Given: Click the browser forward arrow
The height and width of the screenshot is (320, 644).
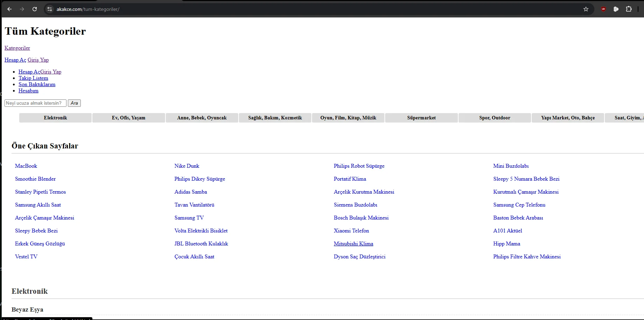Looking at the screenshot, I should pyautogui.click(x=22, y=9).
